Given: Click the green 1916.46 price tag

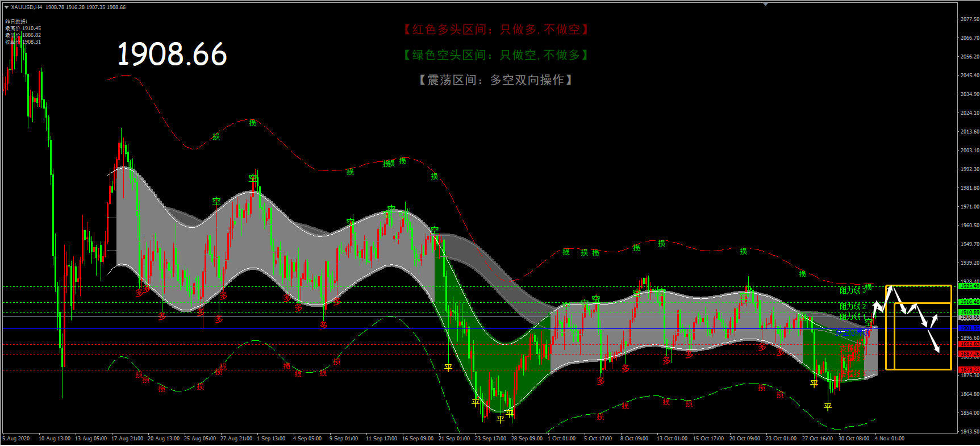Looking at the screenshot, I should point(969,302).
